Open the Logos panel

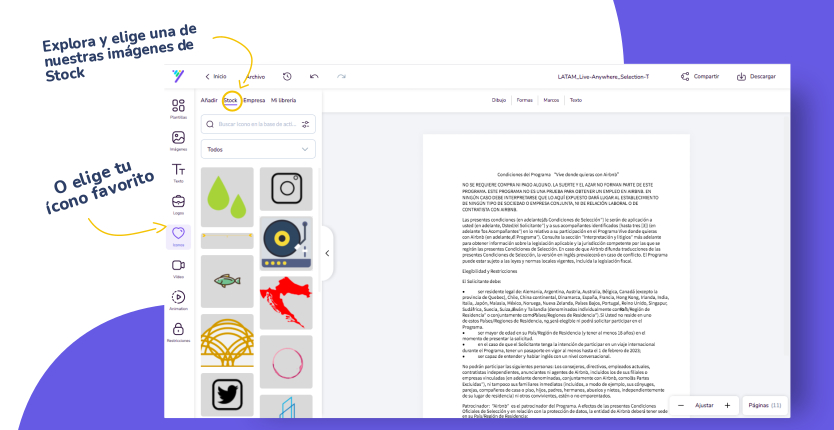coord(178,205)
